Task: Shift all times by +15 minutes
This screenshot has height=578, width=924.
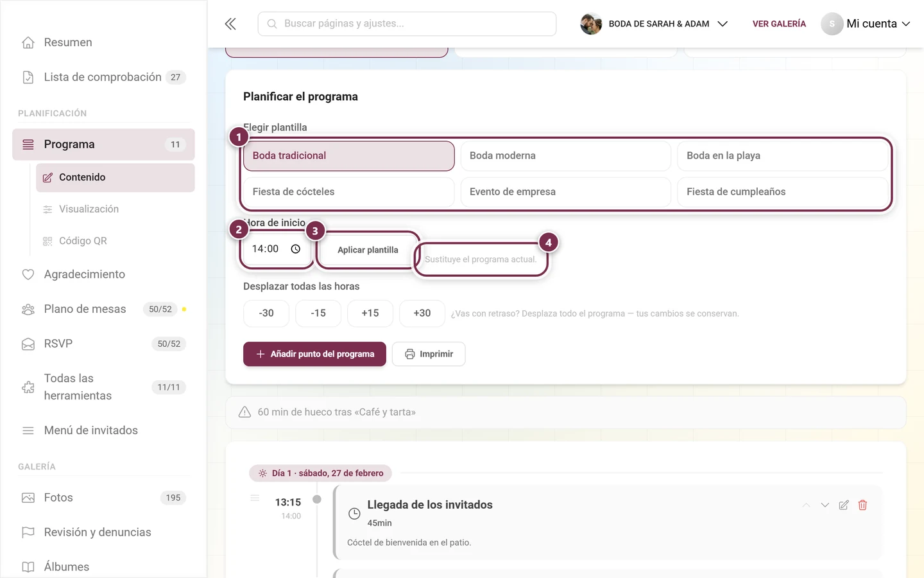Action: pyautogui.click(x=370, y=313)
